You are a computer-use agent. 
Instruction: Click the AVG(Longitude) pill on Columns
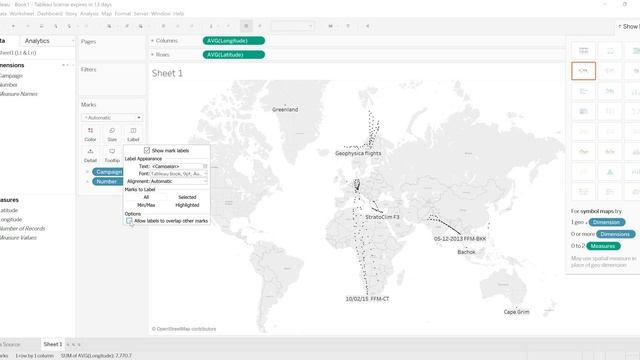pyautogui.click(x=234, y=41)
